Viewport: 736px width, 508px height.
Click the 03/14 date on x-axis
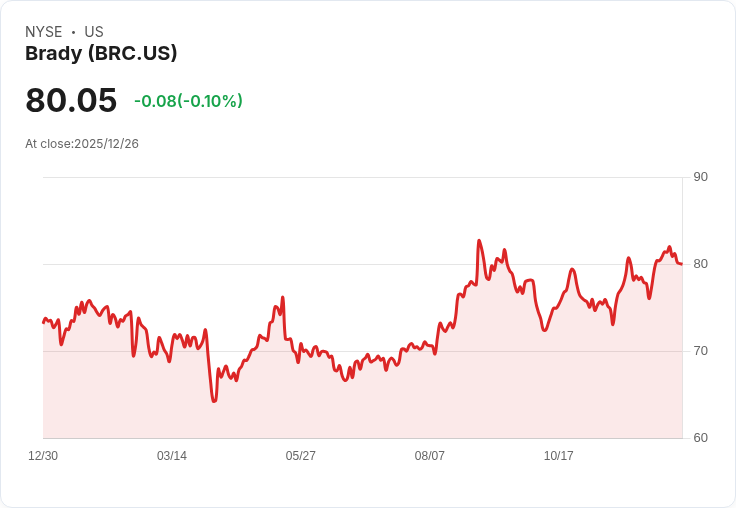[x=172, y=456]
